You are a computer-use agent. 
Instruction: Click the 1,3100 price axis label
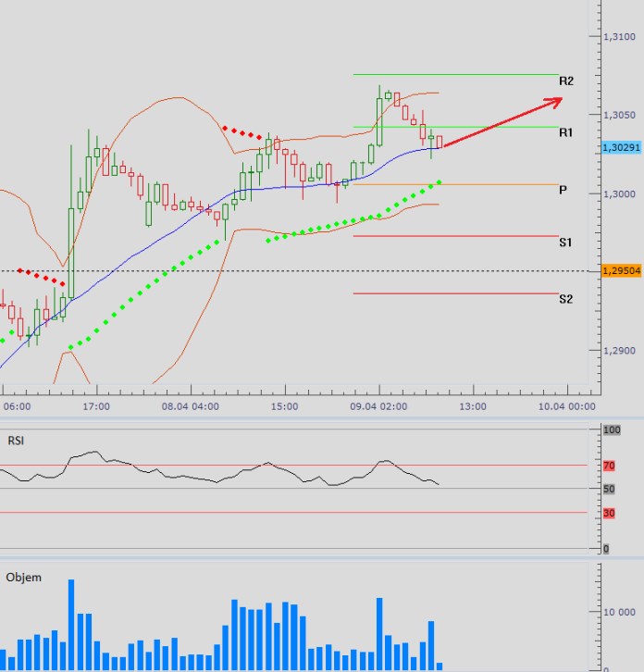click(617, 37)
